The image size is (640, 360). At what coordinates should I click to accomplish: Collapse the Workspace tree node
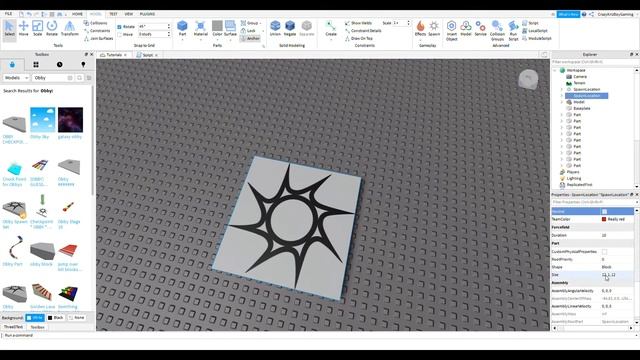[x=555, y=70]
